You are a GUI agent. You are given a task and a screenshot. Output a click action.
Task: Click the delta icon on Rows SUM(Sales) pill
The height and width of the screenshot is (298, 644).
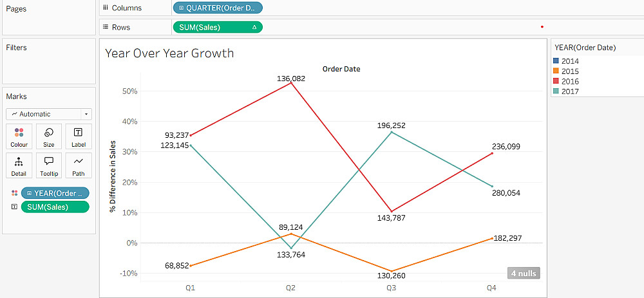[254, 27]
